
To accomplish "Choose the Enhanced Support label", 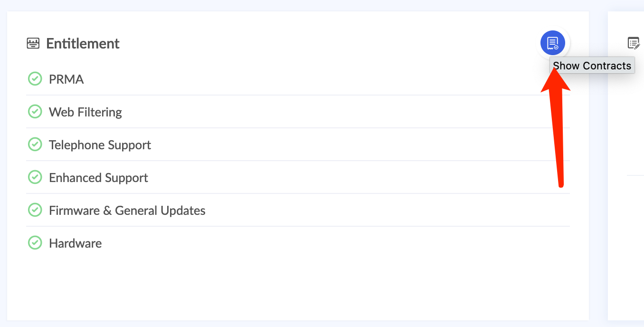I will (98, 178).
